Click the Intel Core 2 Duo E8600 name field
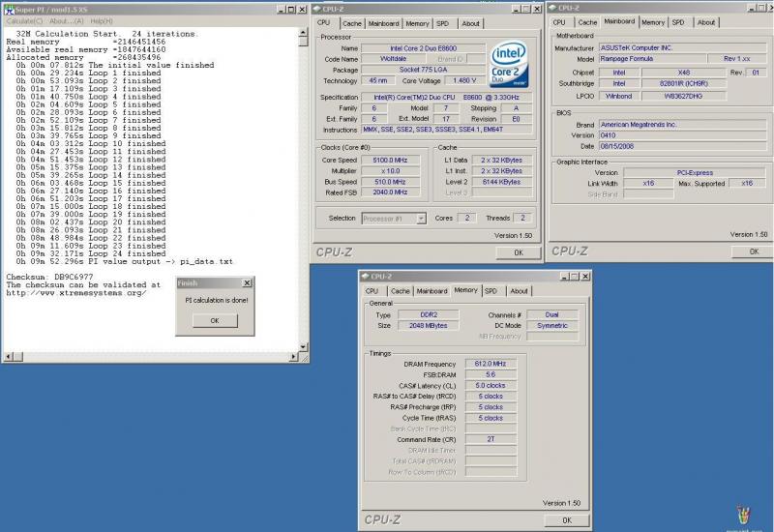The image size is (774, 532). tap(423, 48)
